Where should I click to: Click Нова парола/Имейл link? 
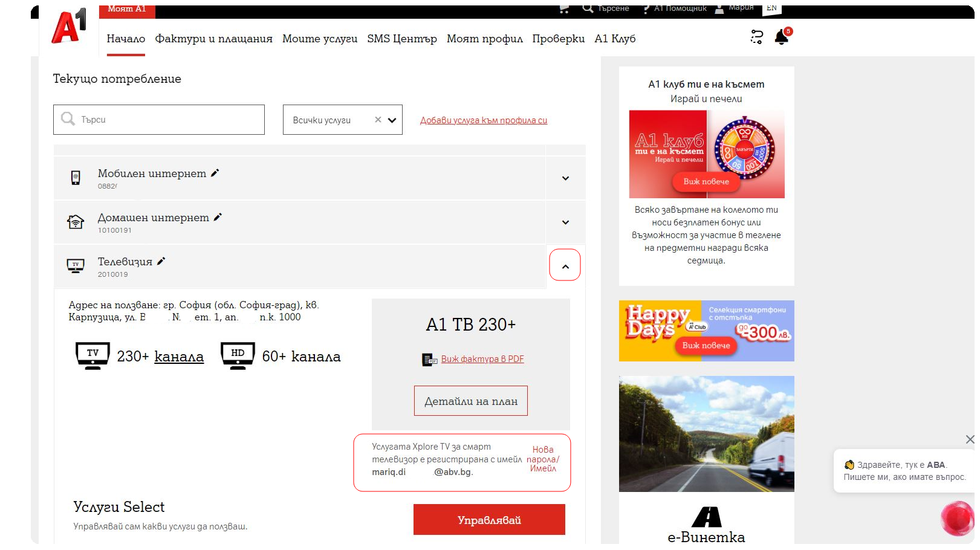(x=543, y=459)
